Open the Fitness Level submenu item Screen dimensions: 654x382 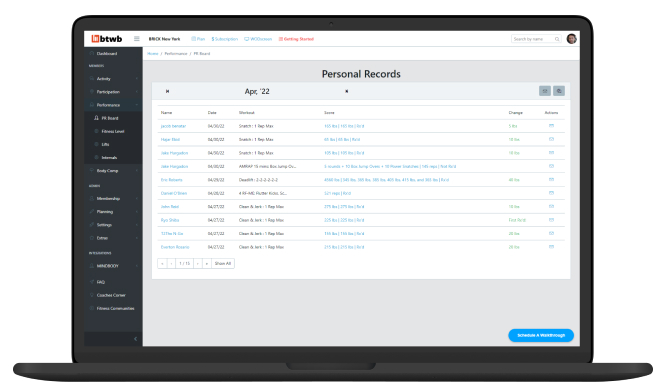coord(113,131)
